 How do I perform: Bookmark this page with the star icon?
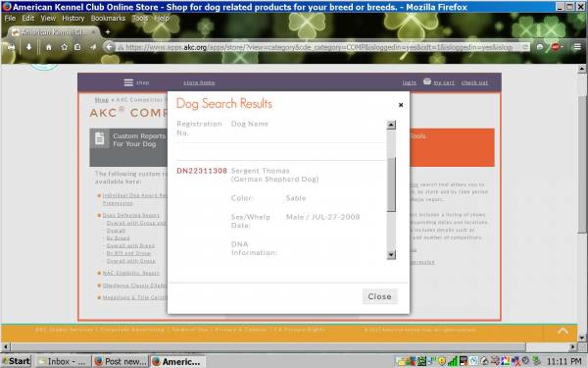point(64,47)
